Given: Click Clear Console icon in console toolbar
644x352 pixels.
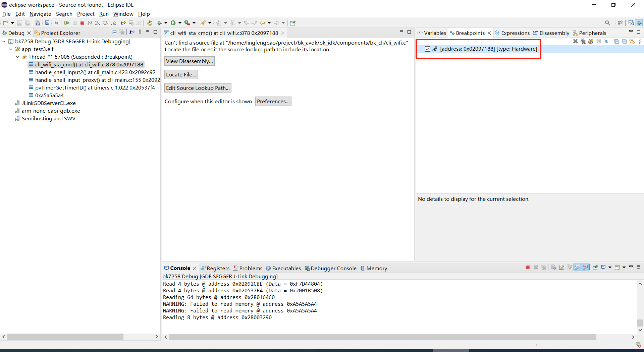Looking at the screenshot, I should pos(554,267).
